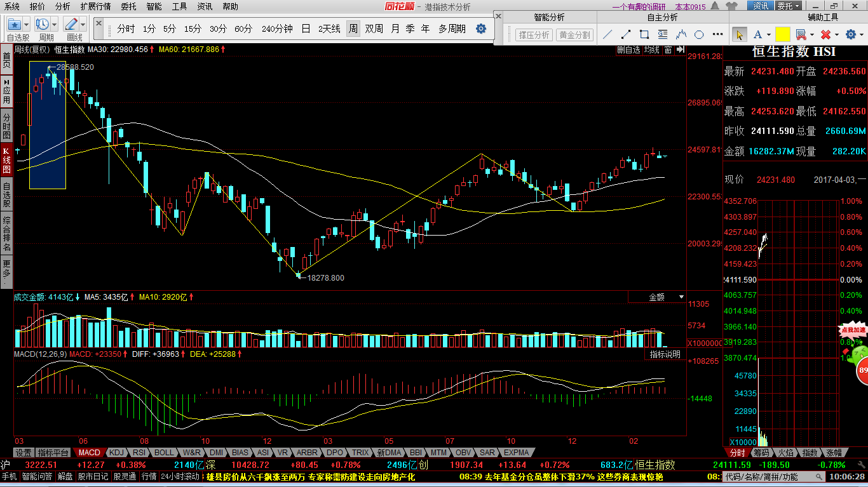
Task: Click the 点我加速 floating badge
Action: point(853,330)
